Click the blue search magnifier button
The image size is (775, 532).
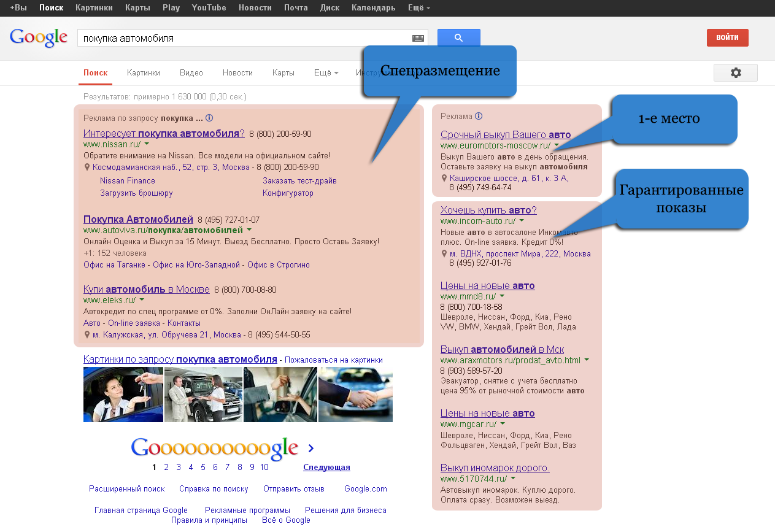(458, 37)
